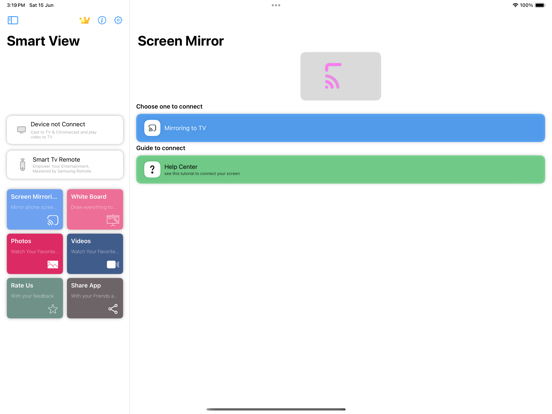Choose the Rate Us tile
This screenshot has width=552, height=414.
click(x=35, y=298)
